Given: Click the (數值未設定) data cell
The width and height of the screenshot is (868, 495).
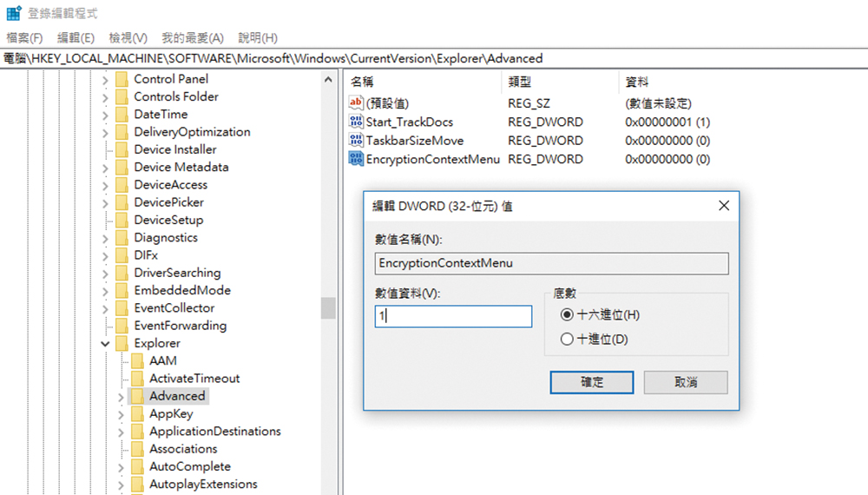Looking at the screenshot, I should [x=658, y=103].
